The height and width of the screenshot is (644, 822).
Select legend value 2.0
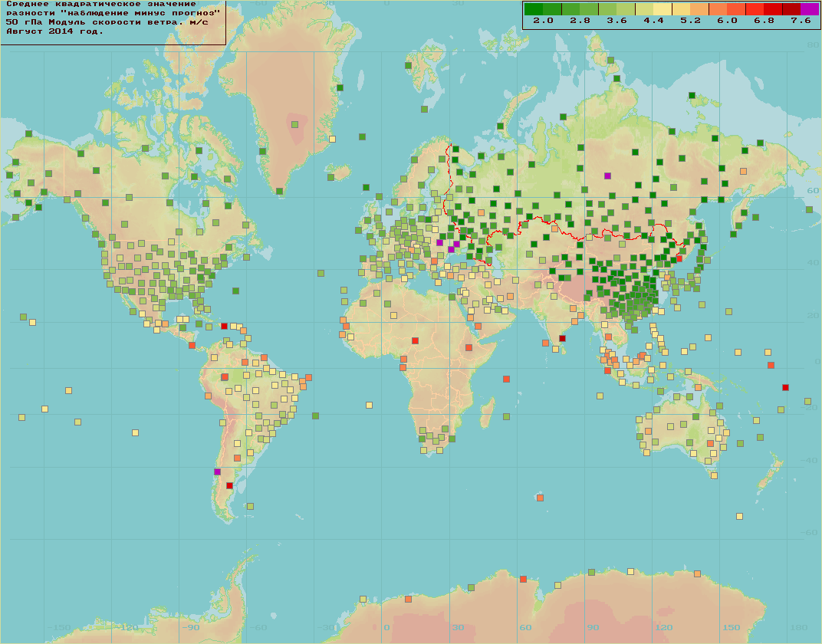point(543,21)
